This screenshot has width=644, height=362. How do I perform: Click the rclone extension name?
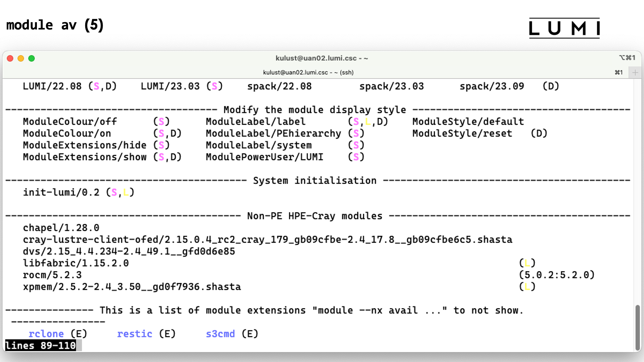point(46,334)
